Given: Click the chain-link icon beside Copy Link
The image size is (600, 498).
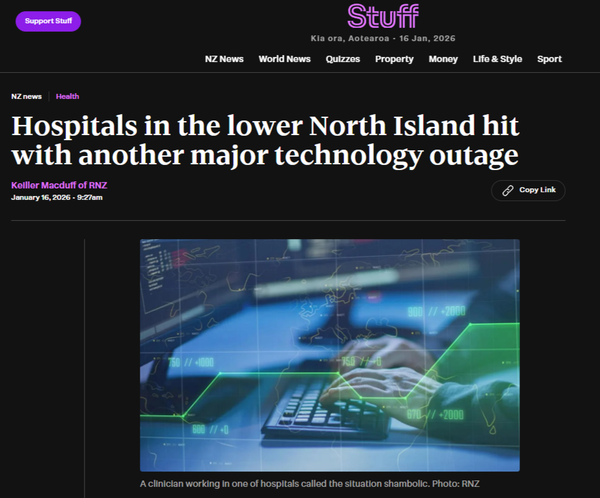Looking at the screenshot, I should [507, 190].
